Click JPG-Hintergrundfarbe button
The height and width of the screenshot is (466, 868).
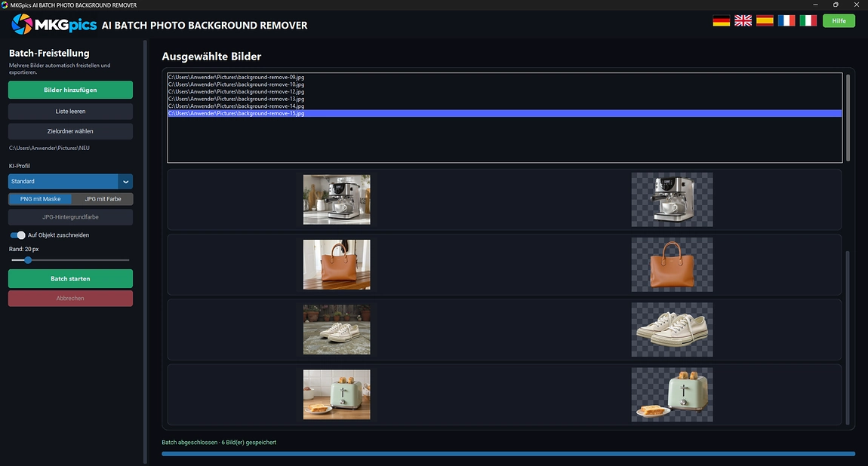pos(70,217)
